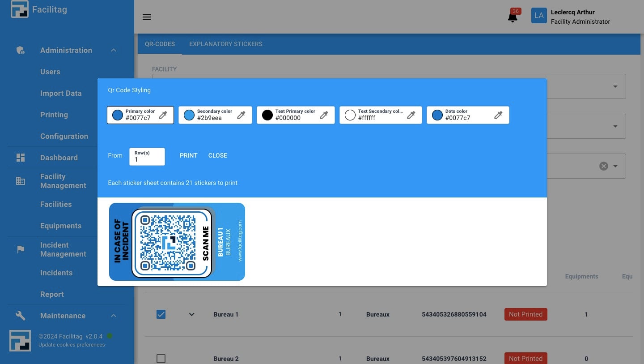Open the hamburger menu icon
644x364 pixels.
pyautogui.click(x=147, y=17)
